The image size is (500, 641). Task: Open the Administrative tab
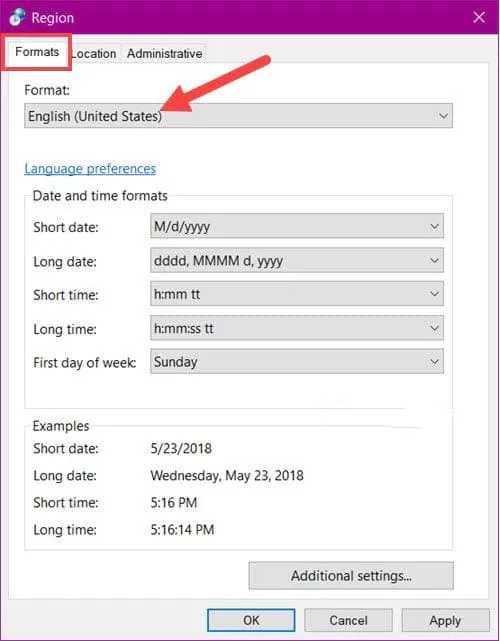[x=164, y=54]
